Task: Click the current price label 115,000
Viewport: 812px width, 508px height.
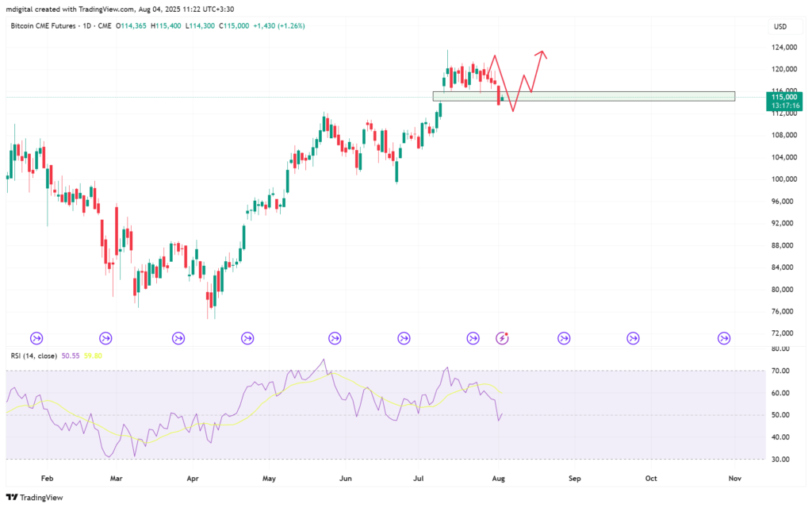Action: click(783, 97)
